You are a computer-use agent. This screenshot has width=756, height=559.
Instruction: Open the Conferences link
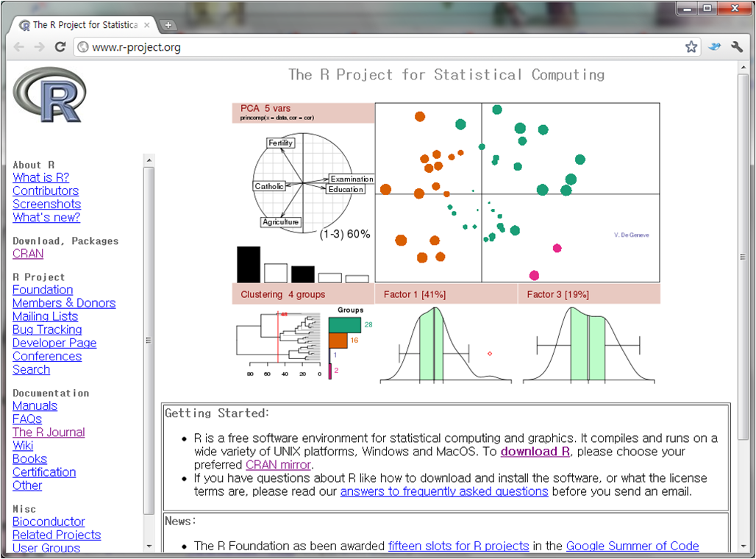(47, 357)
